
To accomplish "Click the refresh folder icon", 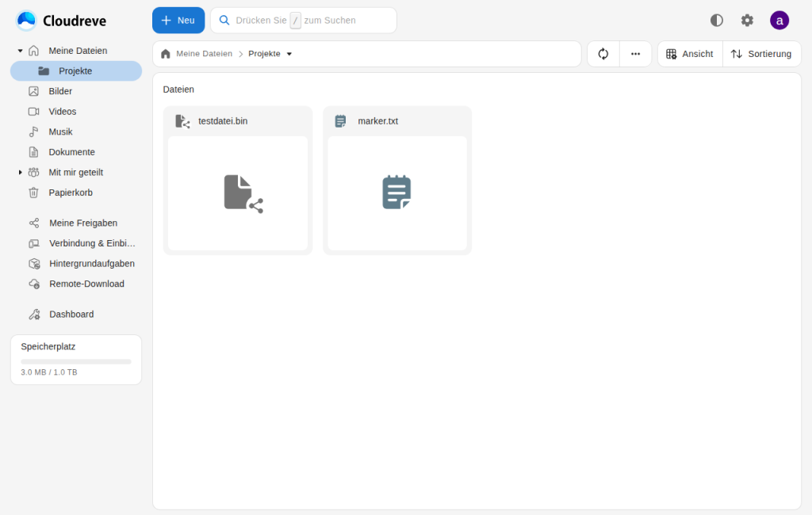I will coord(603,54).
